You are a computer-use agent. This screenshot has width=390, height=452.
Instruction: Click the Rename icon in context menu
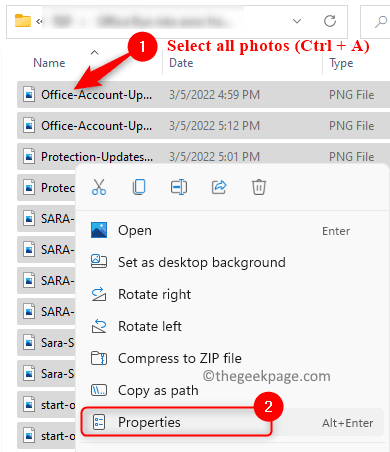point(179,187)
